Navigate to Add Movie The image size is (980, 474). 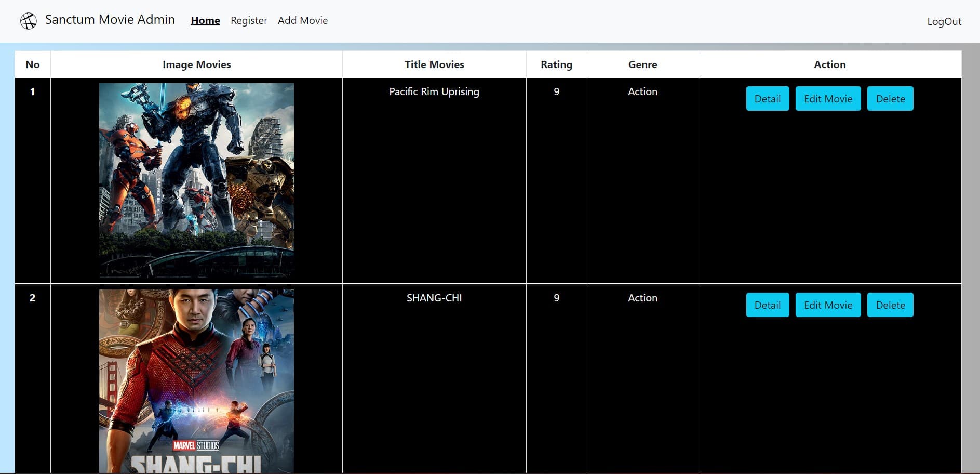303,20
